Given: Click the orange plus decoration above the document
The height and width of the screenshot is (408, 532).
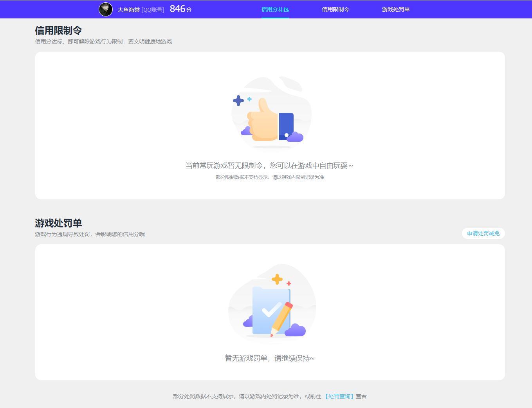Looking at the screenshot, I should pos(278,279).
